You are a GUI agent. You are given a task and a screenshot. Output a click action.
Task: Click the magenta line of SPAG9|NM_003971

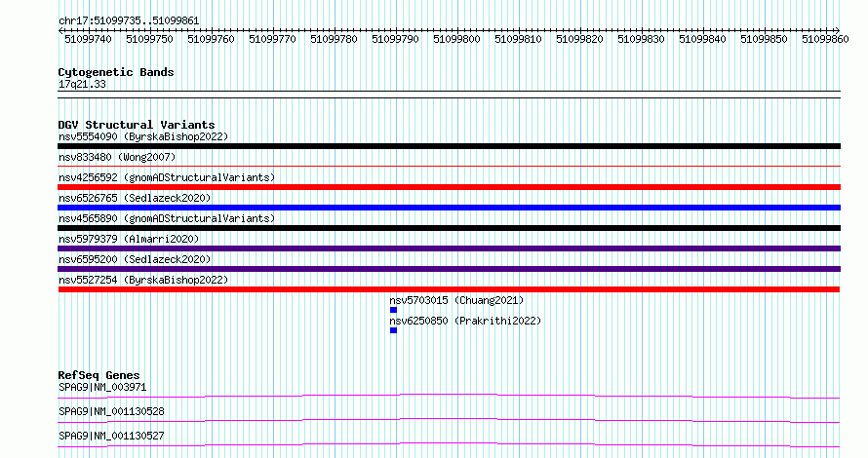[x=449, y=396]
